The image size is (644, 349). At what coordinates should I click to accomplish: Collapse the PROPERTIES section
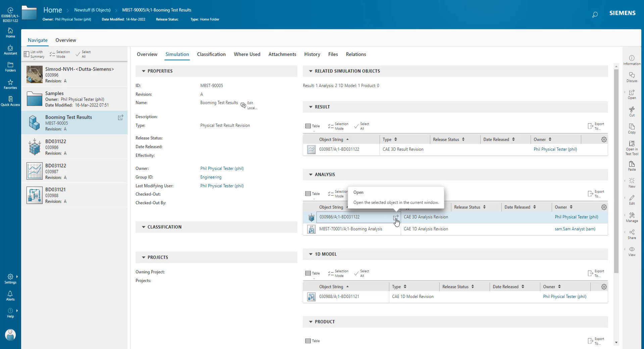pos(144,71)
